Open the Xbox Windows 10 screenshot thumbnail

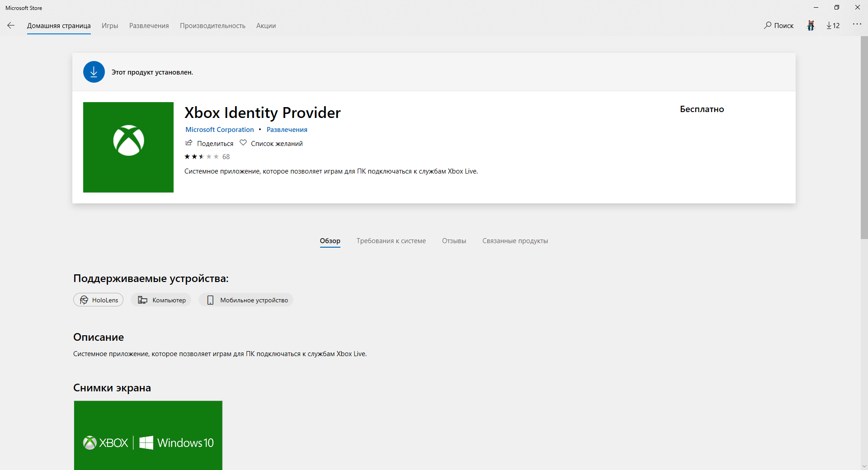(x=148, y=435)
